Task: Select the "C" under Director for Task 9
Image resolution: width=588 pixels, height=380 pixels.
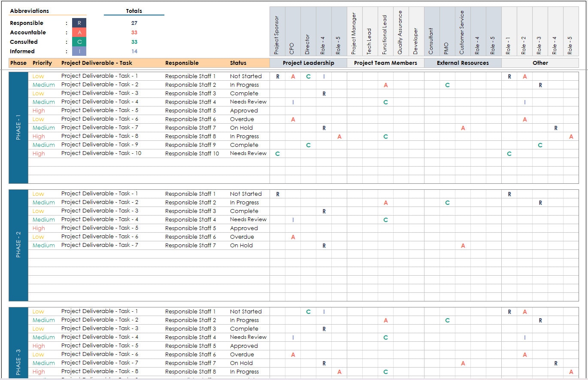Action: 308,145
